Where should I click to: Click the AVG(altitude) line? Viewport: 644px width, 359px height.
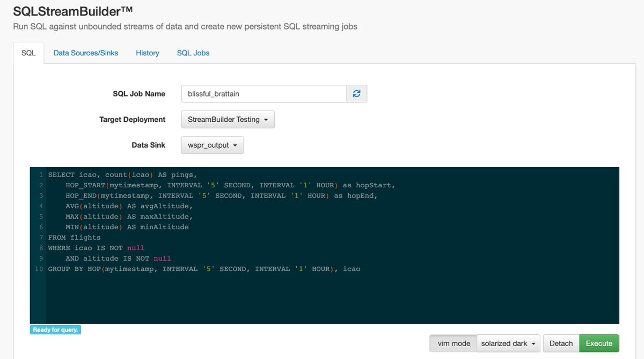(x=129, y=206)
